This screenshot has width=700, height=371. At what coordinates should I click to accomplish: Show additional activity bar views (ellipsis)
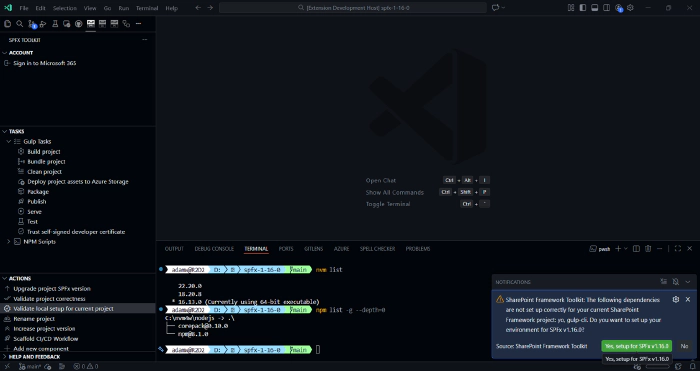(138, 24)
